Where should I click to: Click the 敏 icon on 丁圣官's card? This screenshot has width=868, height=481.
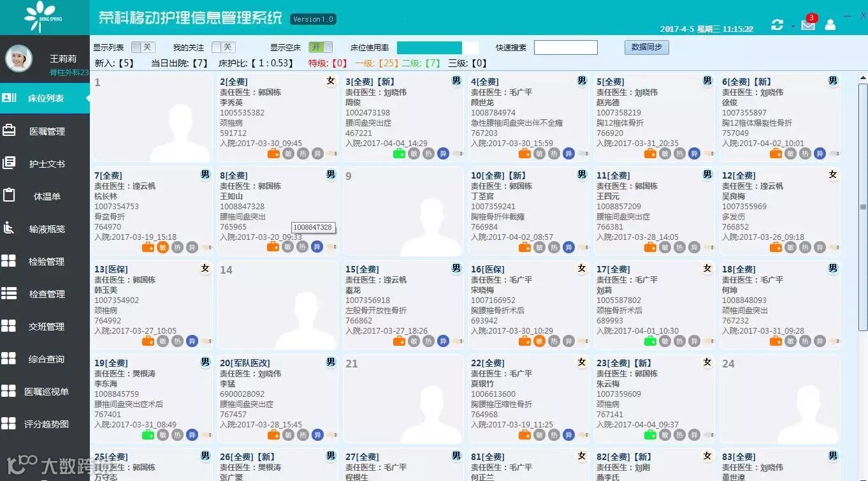(539, 247)
